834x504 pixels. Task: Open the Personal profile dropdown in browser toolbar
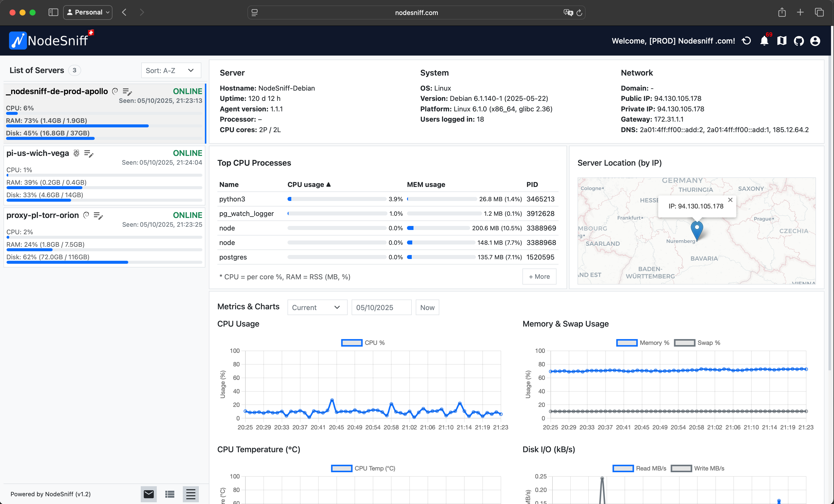87,12
